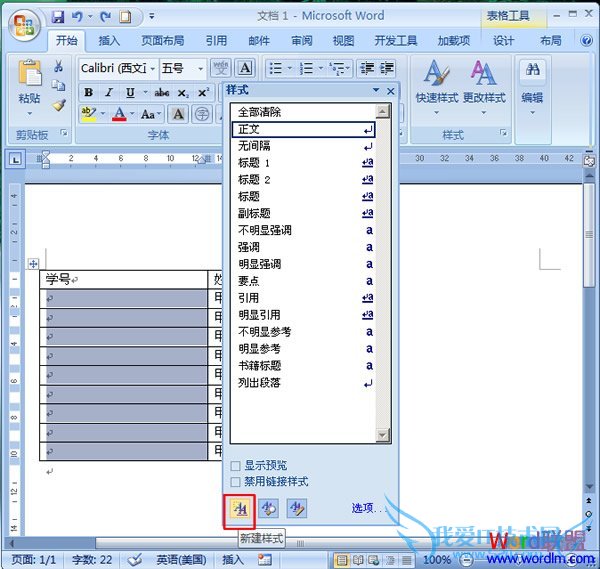The width and height of the screenshot is (600, 569).
Task: Switch to the View tab
Action: click(343, 40)
